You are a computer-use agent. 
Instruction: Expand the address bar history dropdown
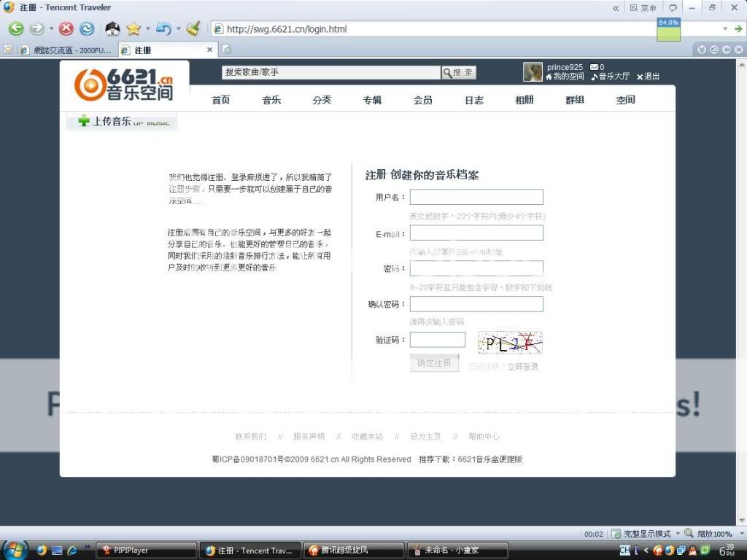coord(725,29)
